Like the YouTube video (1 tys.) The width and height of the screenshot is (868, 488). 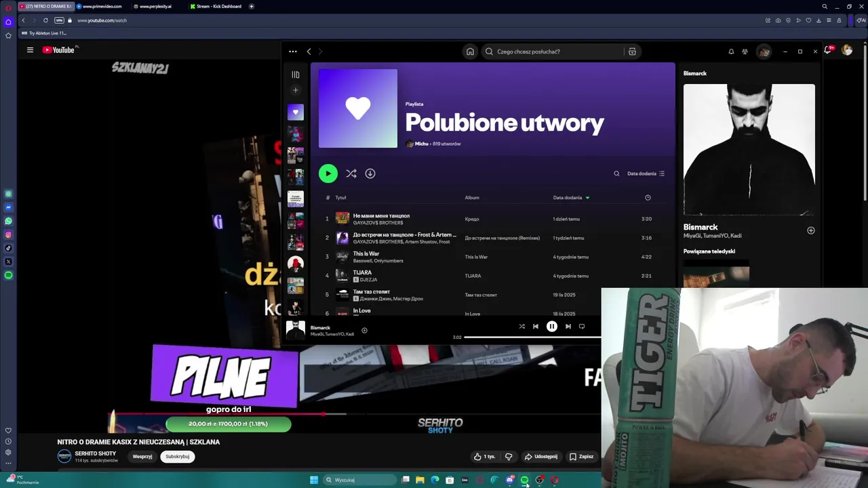pyautogui.click(x=484, y=457)
